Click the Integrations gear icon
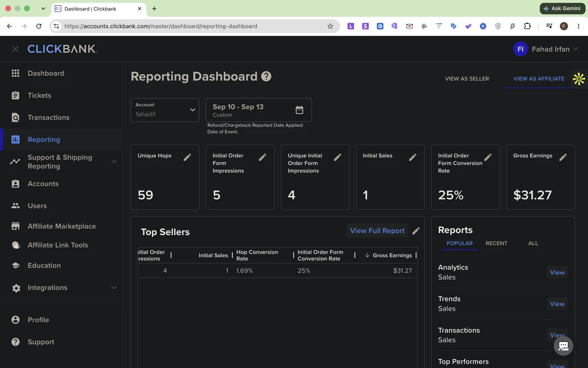This screenshot has width=588, height=368. click(16, 288)
